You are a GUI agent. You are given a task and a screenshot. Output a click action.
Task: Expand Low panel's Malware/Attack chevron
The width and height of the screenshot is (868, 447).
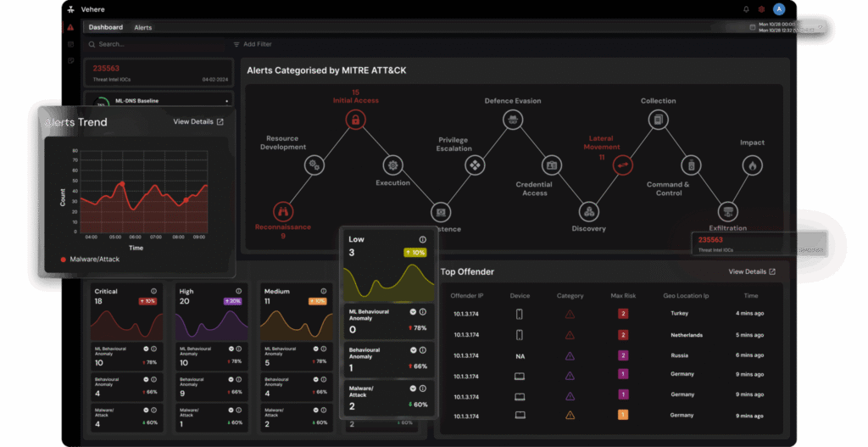click(413, 390)
